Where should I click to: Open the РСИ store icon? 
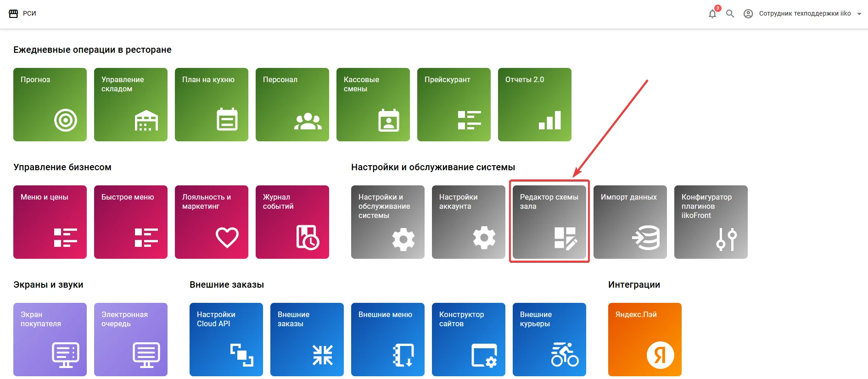[13, 14]
